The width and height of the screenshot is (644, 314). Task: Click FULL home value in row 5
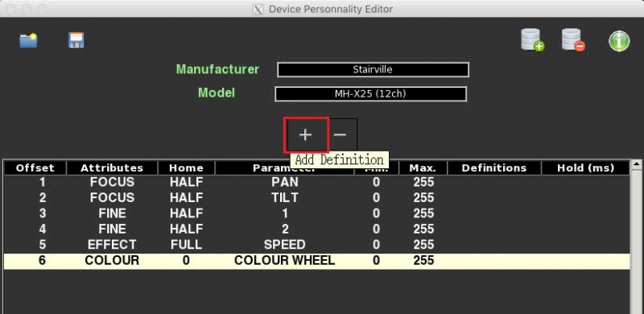click(x=186, y=245)
